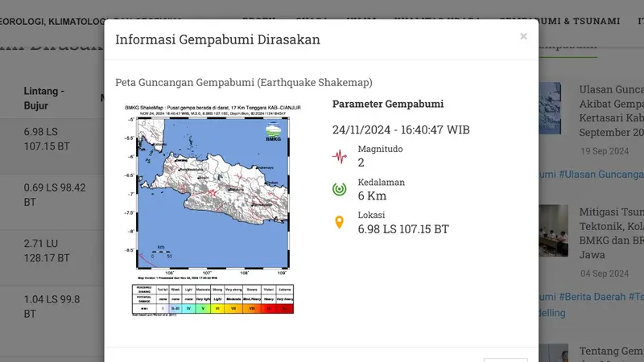Select the #Berita Daerah hashtag
The image size is (644, 362).
click(x=594, y=297)
